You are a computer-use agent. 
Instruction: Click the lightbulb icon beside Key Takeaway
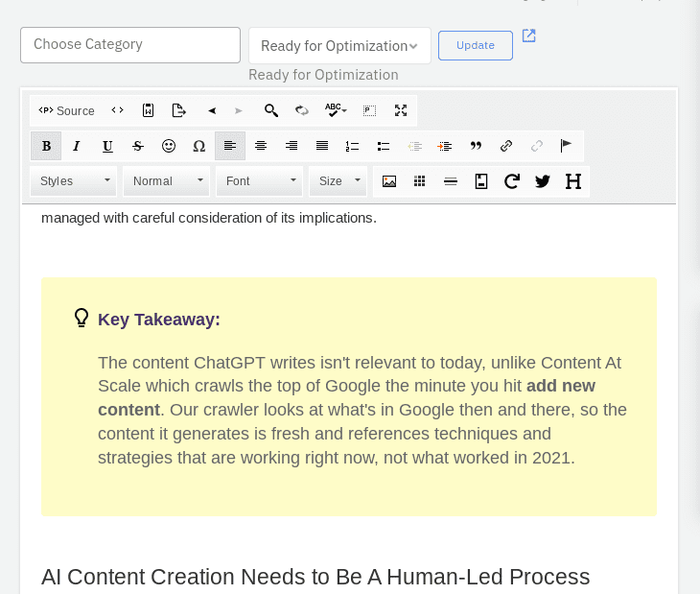pos(82,318)
